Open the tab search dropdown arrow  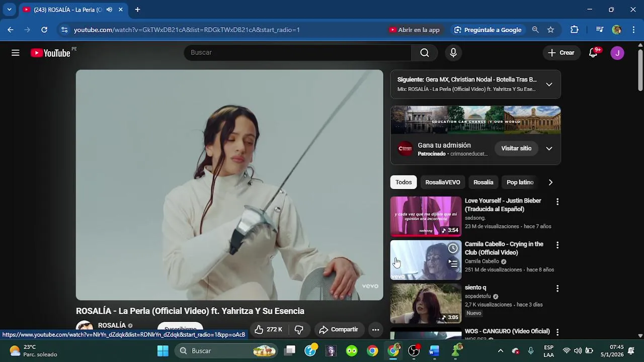[x=9, y=10]
